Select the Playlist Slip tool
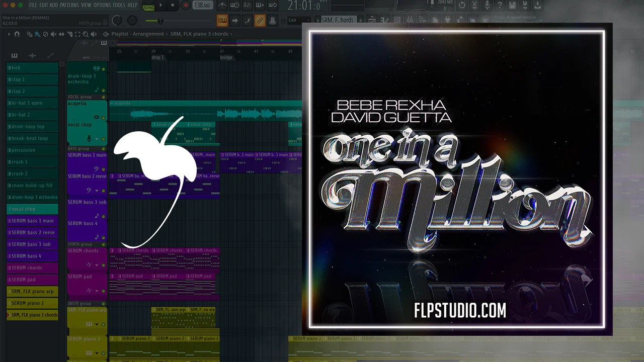 tap(61, 34)
